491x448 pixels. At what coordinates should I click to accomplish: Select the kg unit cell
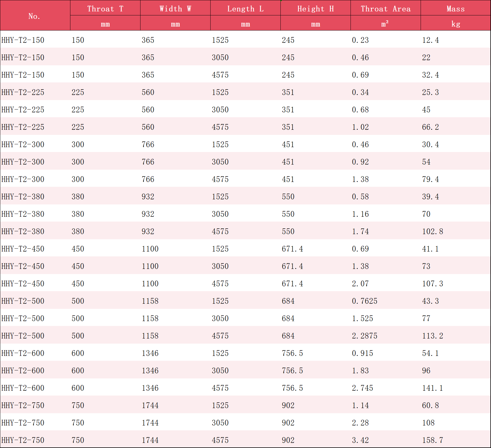click(x=455, y=24)
